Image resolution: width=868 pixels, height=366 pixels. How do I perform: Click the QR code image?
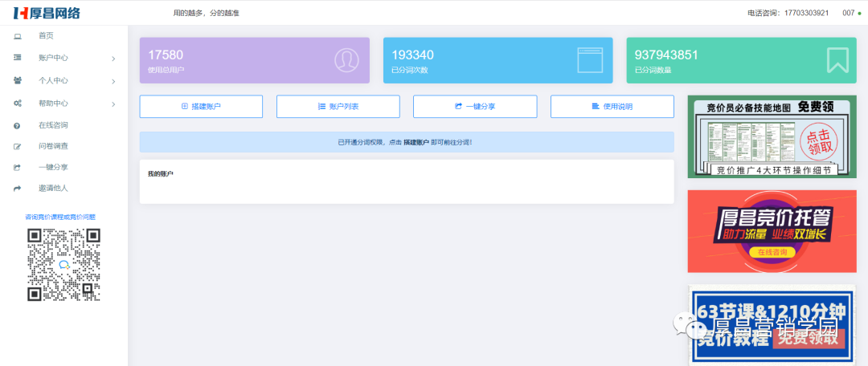pyautogui.click(x=63, y=265)
